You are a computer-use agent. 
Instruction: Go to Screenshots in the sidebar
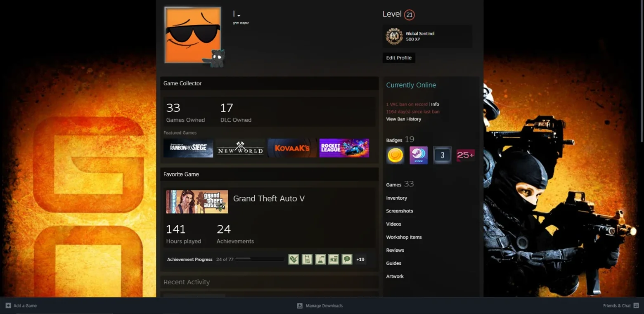[x=400, y=211]
